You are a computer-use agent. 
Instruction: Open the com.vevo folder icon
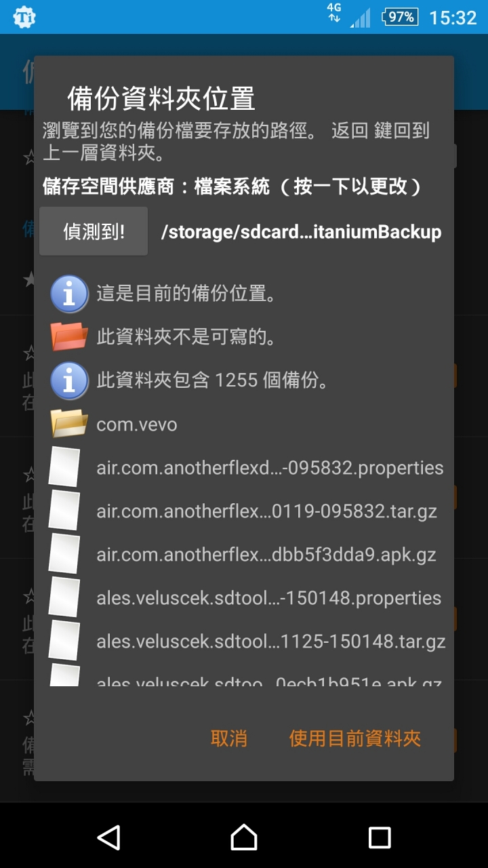(x=69, y=424)
